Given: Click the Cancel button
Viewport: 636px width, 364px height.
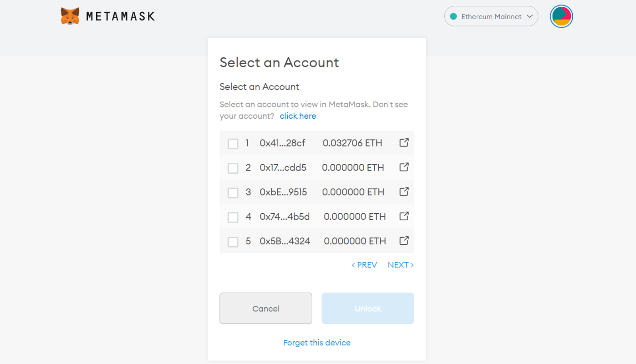Looking at the screenshot, I should tap(266, 308).
